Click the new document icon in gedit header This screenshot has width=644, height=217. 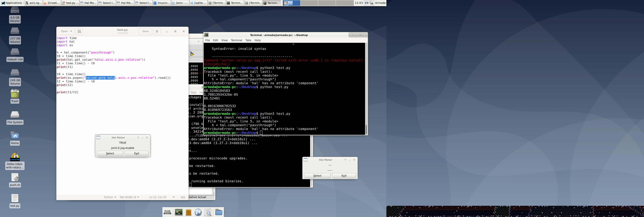click(79, 31)
